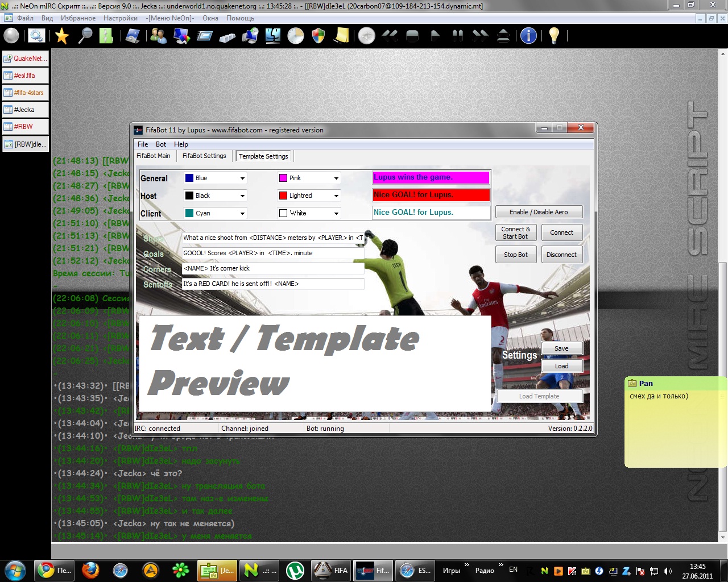Click the green book icon in toolbar

(x=106, y=36)
